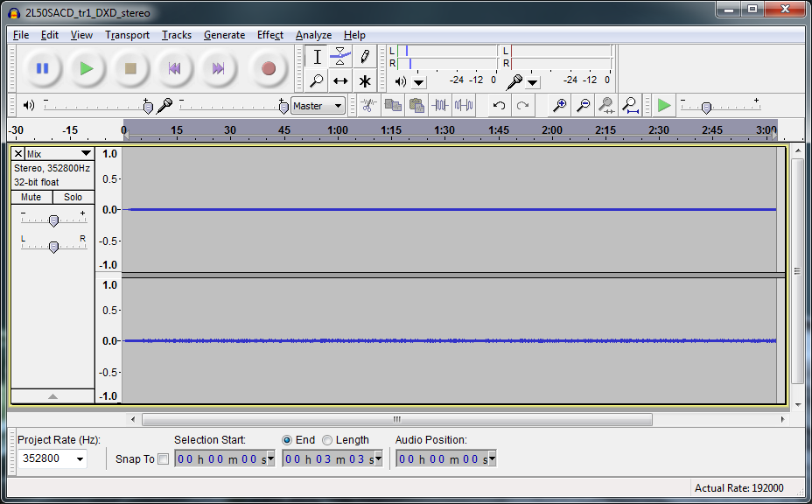The width and height of the screenshot is (812, 504).
Task: Collapse the track using bottom triangle
Action: [x=52, y=396]
